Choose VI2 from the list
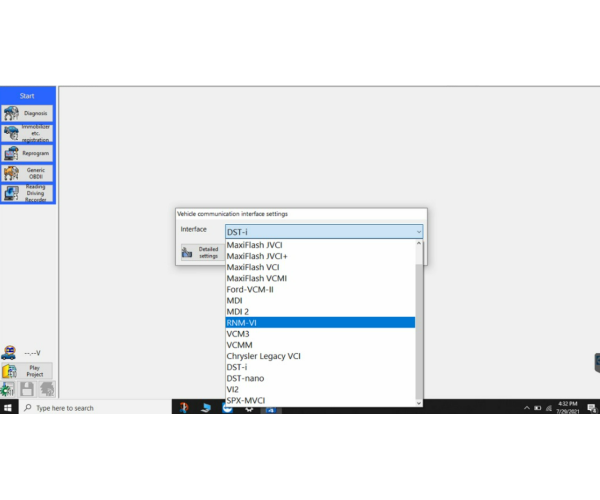 tap(320, 389)
